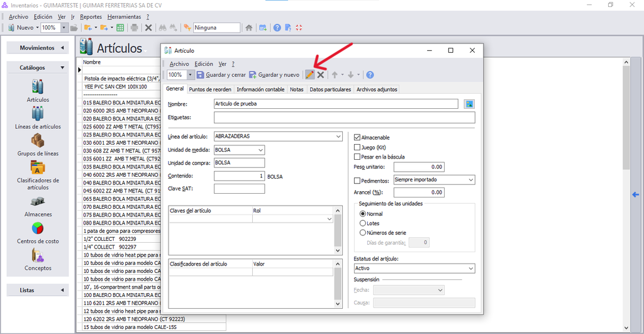Collapse the Catálogos sidebar section
644x334 pixels.
37,67
